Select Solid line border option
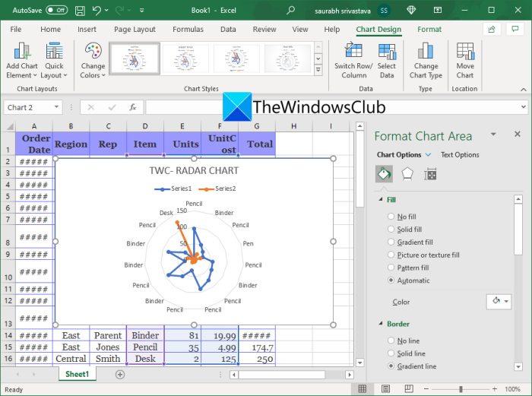Viewport: 532px width, 396px height. 391,353
